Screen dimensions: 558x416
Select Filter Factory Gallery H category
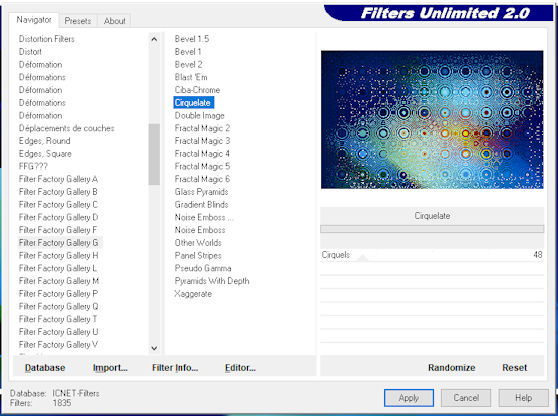58,256
